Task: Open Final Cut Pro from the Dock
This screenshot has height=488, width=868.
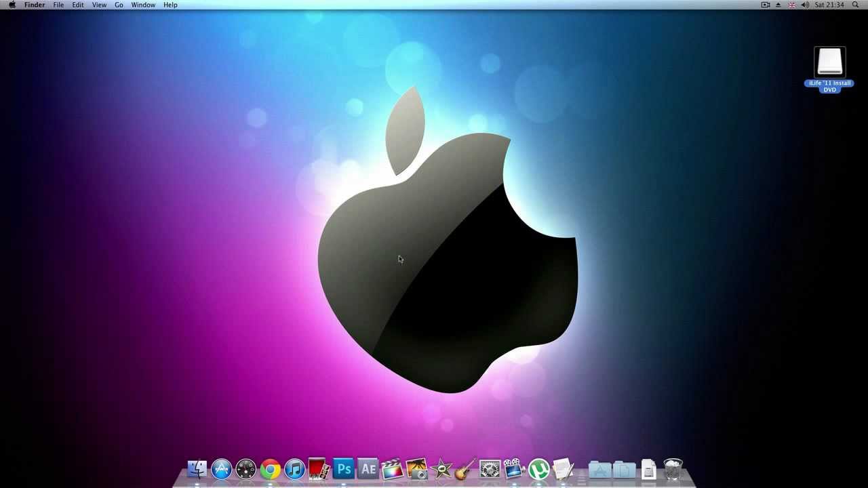Action: point(393,469)
